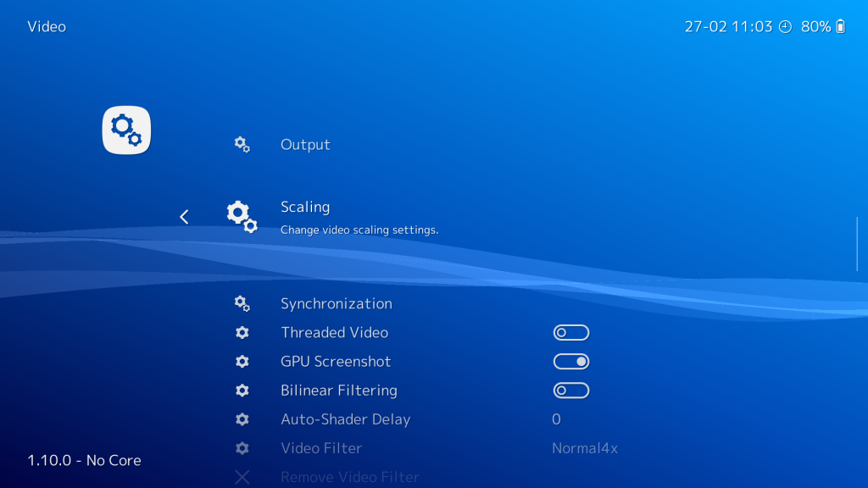Click the Auto-Shader Delay label

pyautogui.click(x=346, y=419)
